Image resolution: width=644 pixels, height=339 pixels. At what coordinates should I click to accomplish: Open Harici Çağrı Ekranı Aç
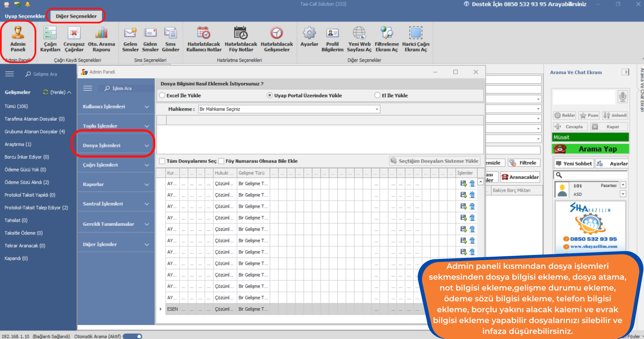tap(416, 39)
